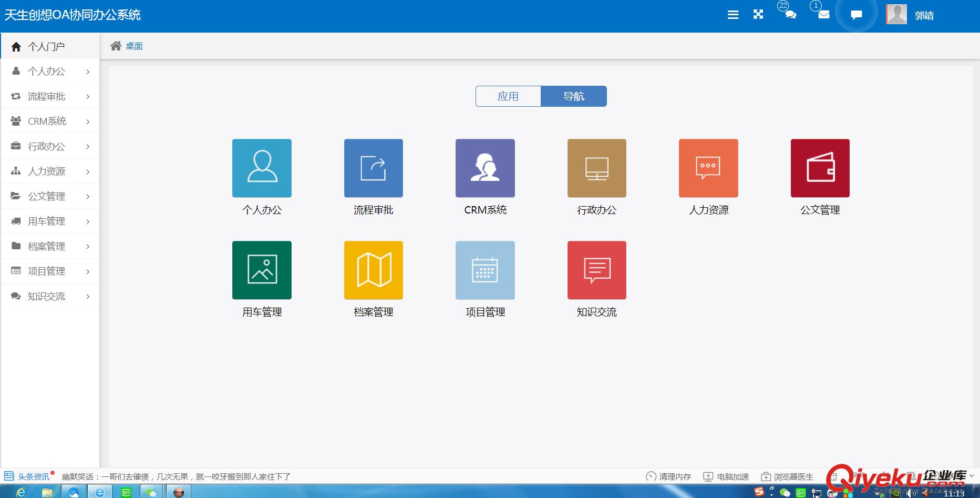Screen dimensions: 980x498
Task: Switch to the 导航 tab
Action: pyautogui.click(x=574, y=96)
